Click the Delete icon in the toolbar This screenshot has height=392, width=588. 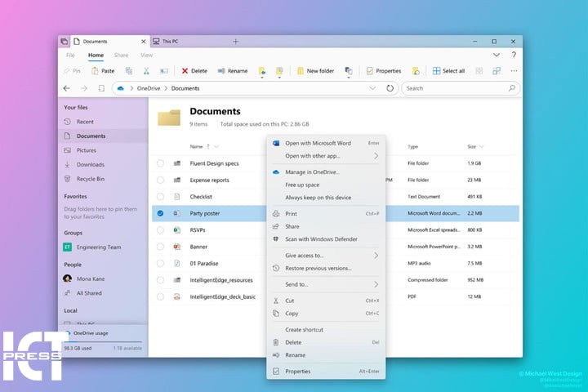point(185,71)
